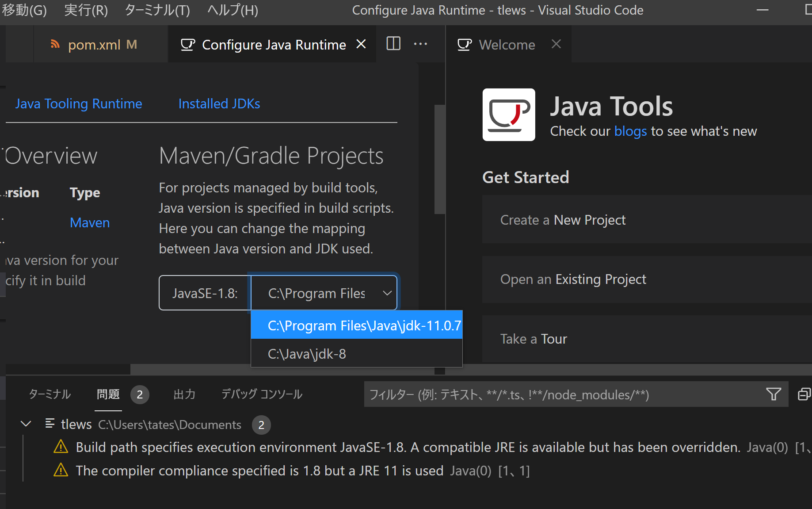Screen dimensions: 812x509
Task: Select the C:\Java\jdk-8 option
Action: point(356,353)
